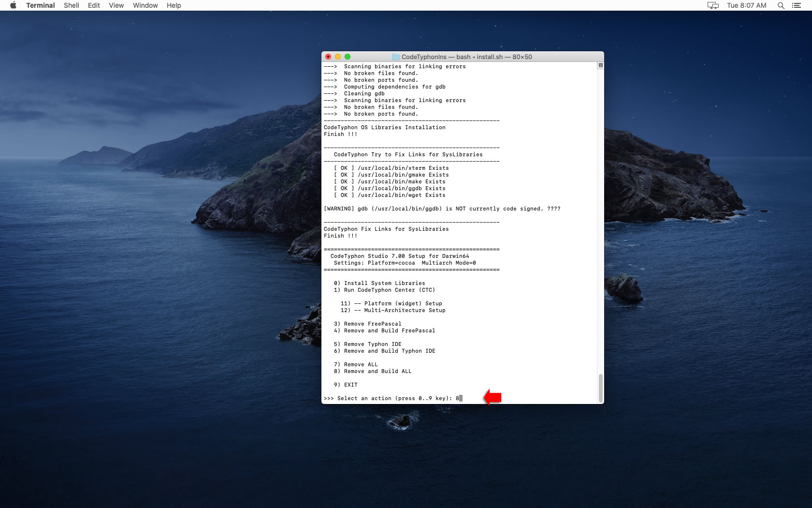Click the '4) Remove and Build FreePascal' line
Screen dimensions: 812x508
point(384,330)
